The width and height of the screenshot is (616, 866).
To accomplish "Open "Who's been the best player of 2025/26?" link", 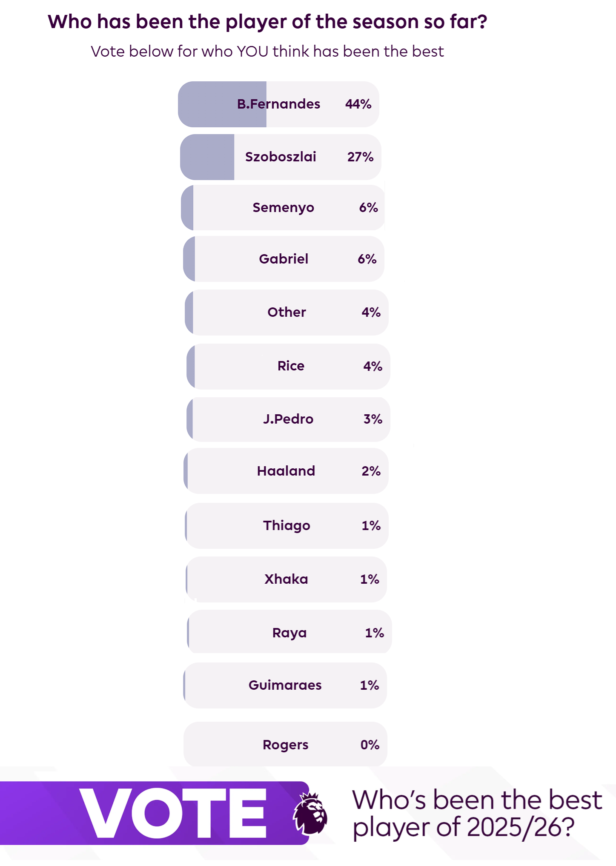I will pos(477,813).
